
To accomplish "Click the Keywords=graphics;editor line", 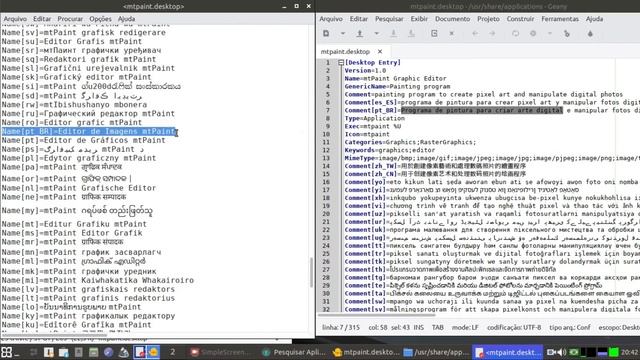I will pos(390,150).
